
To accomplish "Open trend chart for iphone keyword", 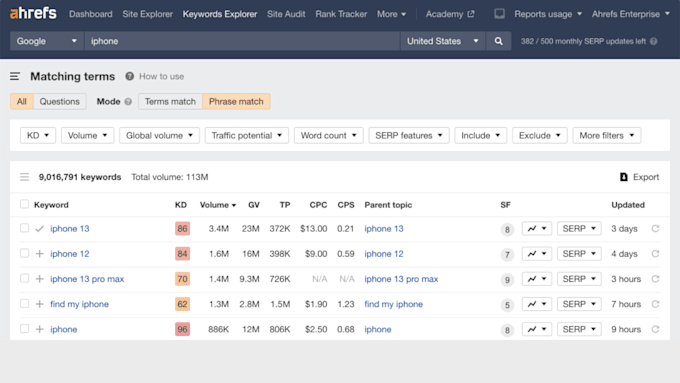I will pyautogui.click(x=537, y=329).
